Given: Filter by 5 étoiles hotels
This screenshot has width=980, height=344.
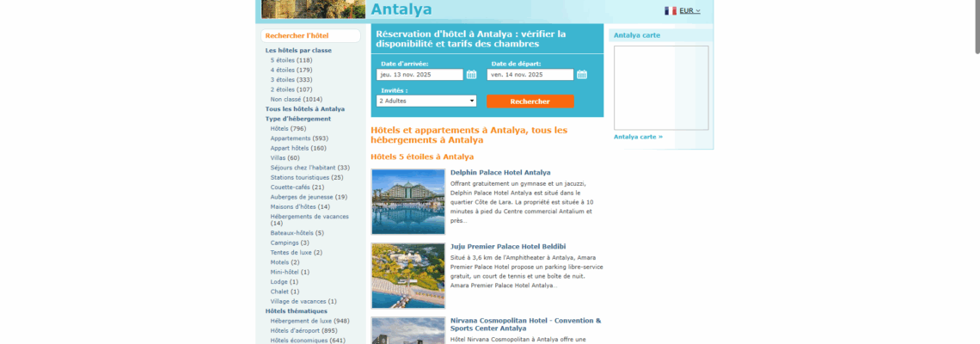Looking at the screenshot, I should [x=291, y=60].
